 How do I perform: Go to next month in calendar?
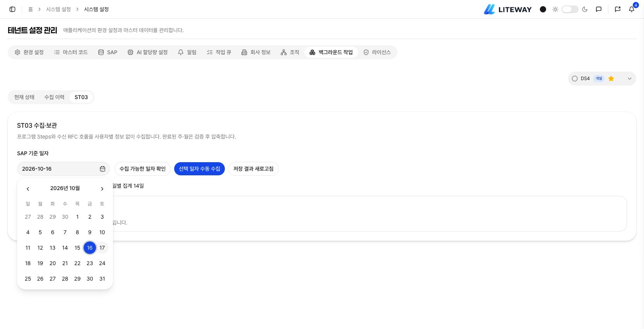pos(102,189)
